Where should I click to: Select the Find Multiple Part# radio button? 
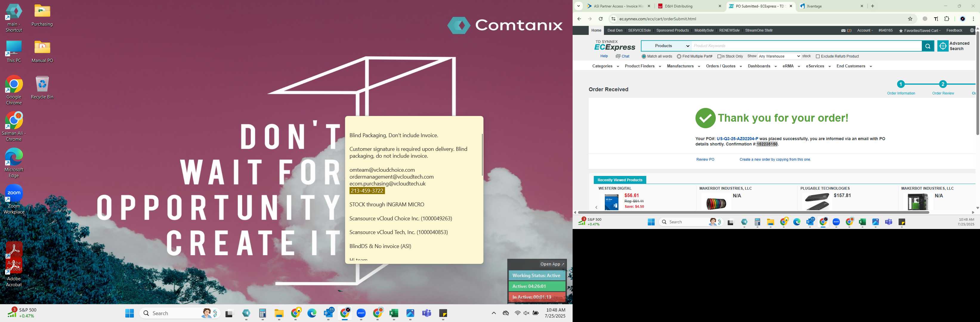tap(679, 56)
